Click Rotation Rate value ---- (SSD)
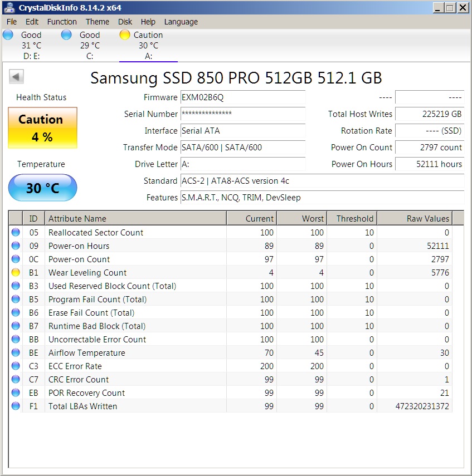The width and height of the screenshot is (472, 476). click(x=430, y=131)
